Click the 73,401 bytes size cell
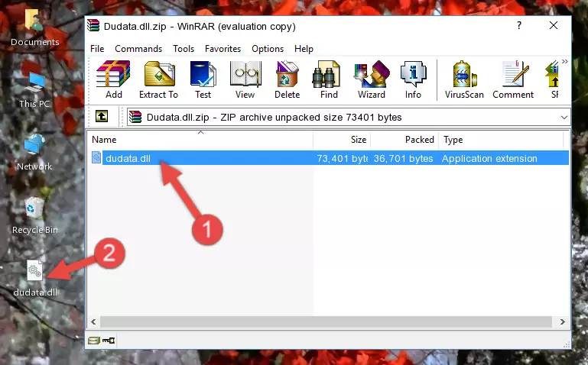 [x=342, y=158]
